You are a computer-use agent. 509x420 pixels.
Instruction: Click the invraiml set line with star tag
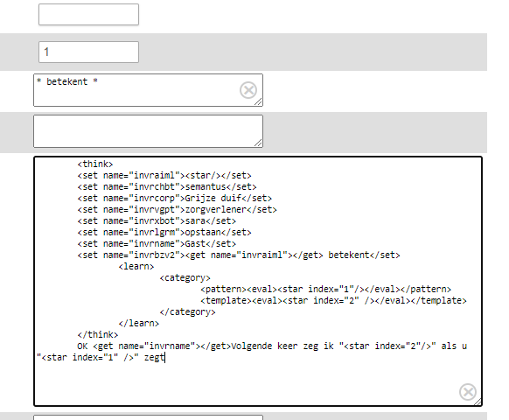coord(164,175)
